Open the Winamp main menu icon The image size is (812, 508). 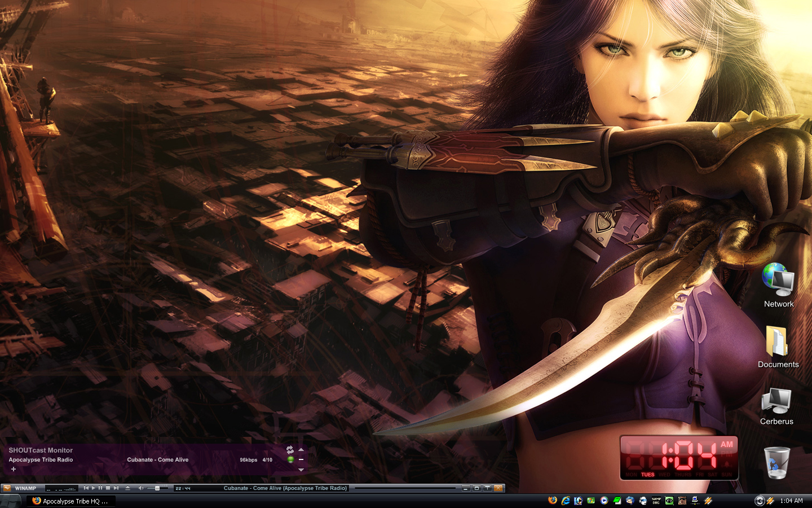pos(7,488)
